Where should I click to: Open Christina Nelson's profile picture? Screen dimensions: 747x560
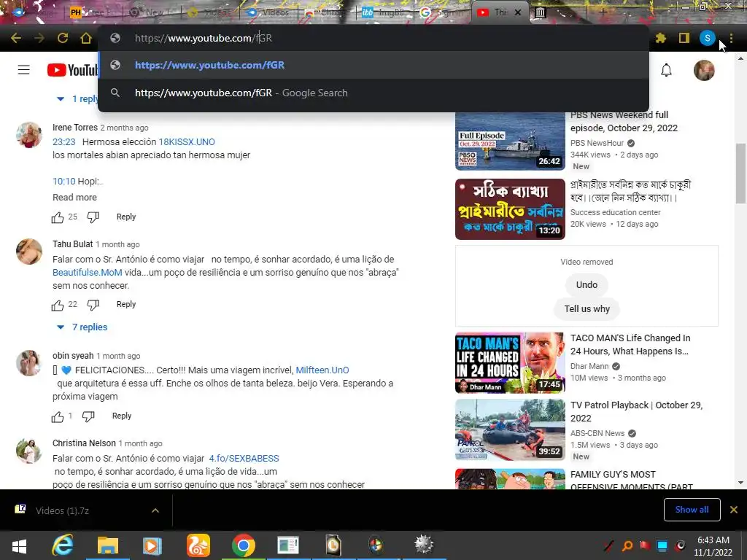(29, 451)
